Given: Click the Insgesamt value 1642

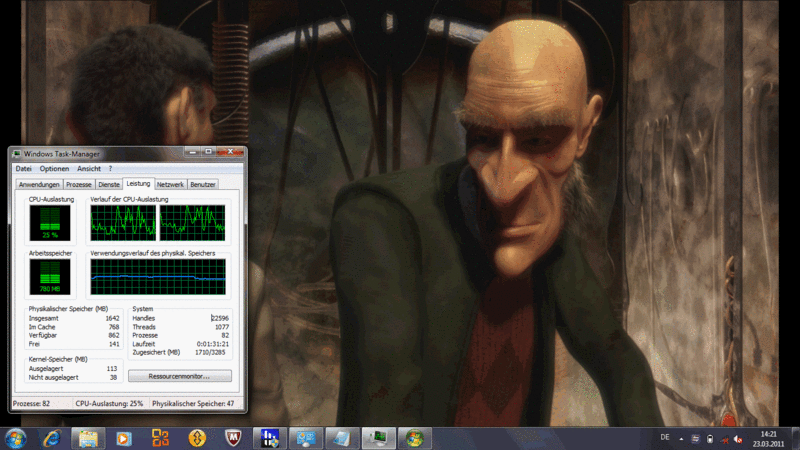Looking at the screenshot, I should coord(112,318).
